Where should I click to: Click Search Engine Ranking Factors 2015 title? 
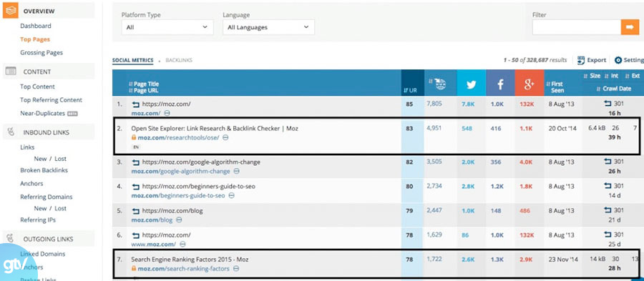click(190, 260)
